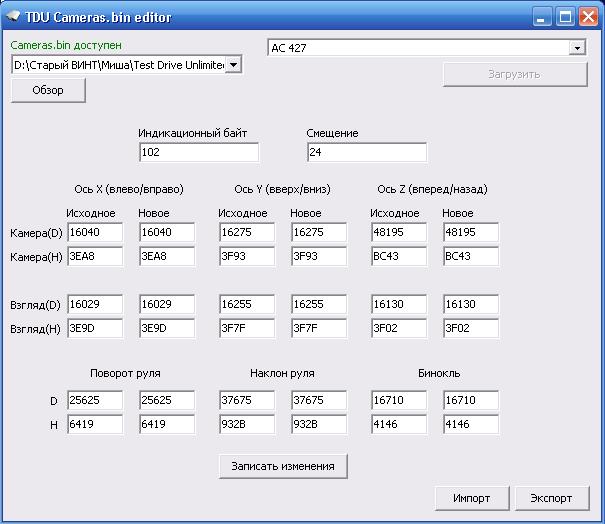Click the Записать изменения button

tap(283, 466)
